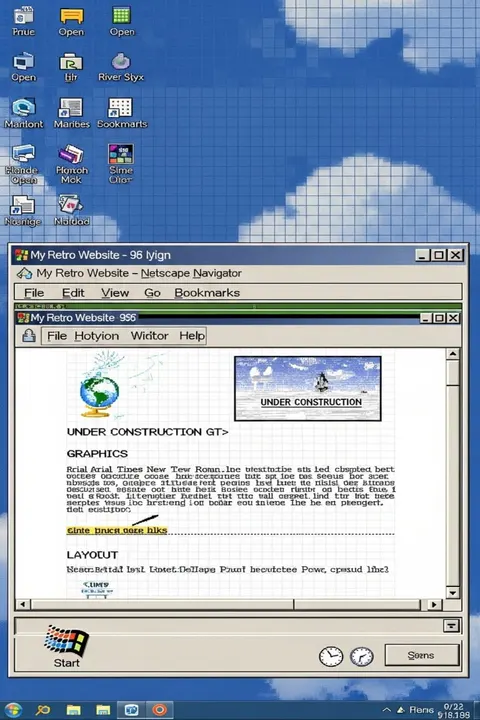Click the long status input field

pos(229,626)
